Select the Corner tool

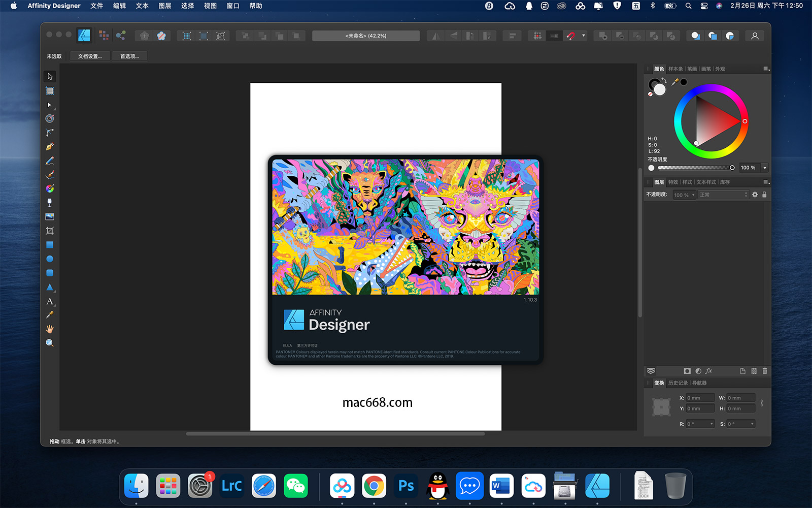[x=50, y=133]
